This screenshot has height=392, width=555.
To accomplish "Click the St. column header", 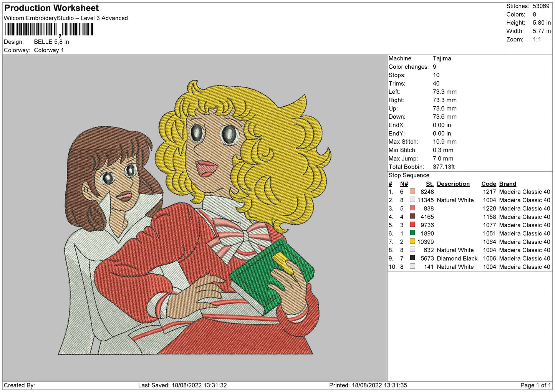I will [x=430, y=184].
